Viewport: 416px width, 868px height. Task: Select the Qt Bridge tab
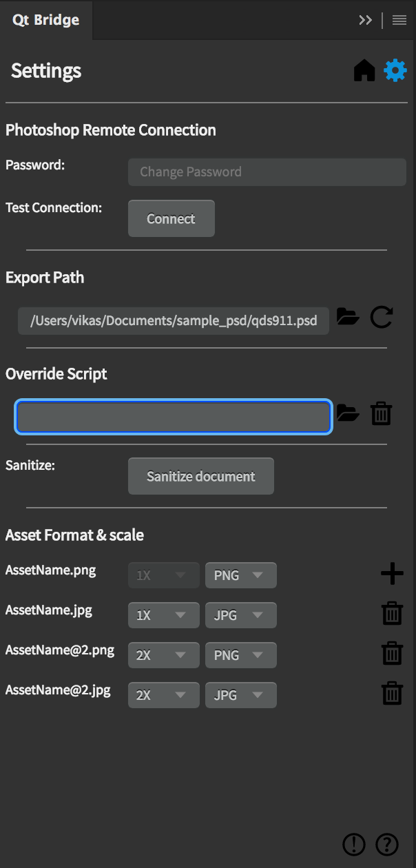pyautogui.click(x=46, y=20)
